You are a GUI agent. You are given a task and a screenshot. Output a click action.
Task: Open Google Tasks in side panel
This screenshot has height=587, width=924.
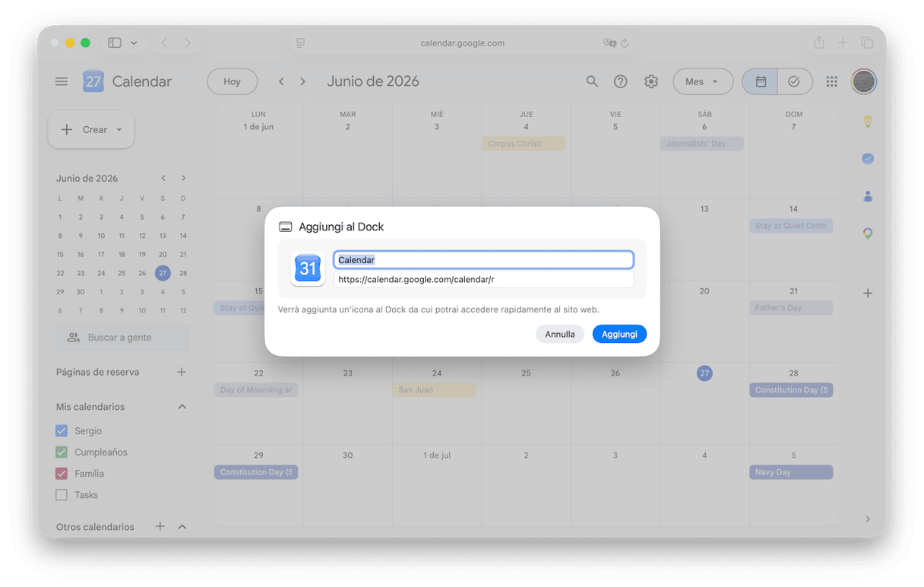coord(868,159)
